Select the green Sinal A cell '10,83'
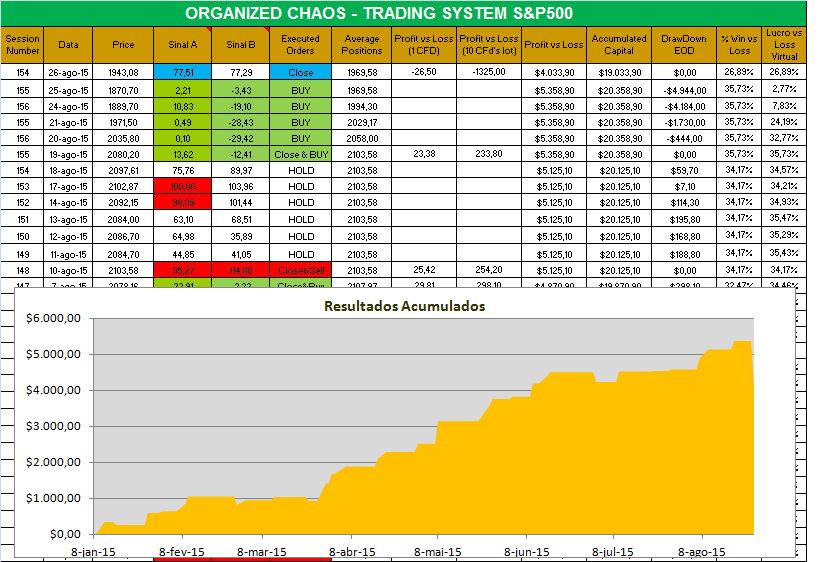The height and width of the screenshot is (562, 819). pyautogui.click(x=183, y=106)
